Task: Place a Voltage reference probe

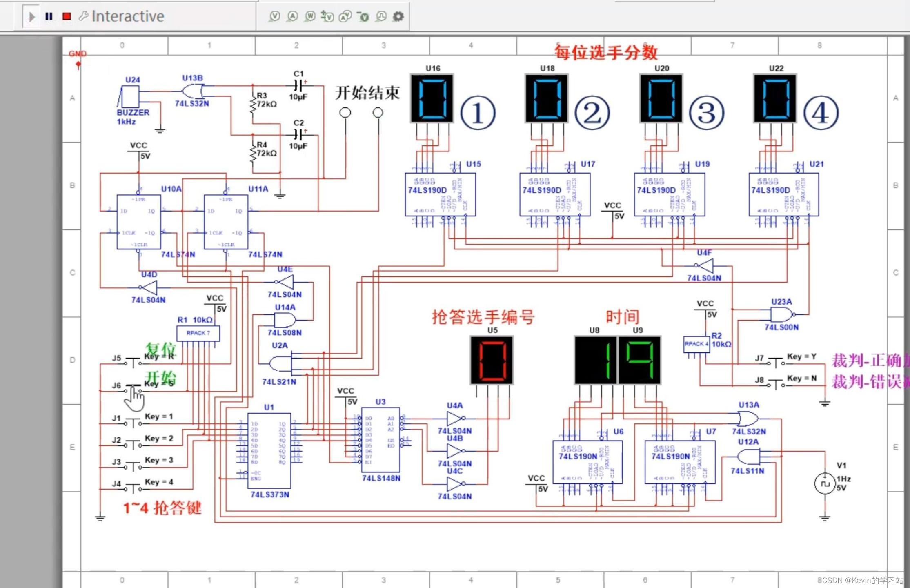Action: [x=363, y=16]
